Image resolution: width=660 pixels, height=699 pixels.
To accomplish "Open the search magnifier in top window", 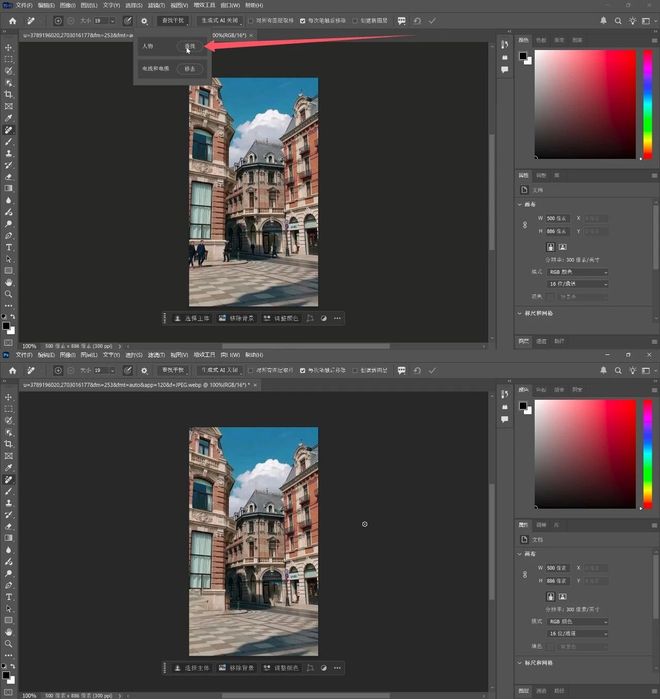I will point(618,21).
